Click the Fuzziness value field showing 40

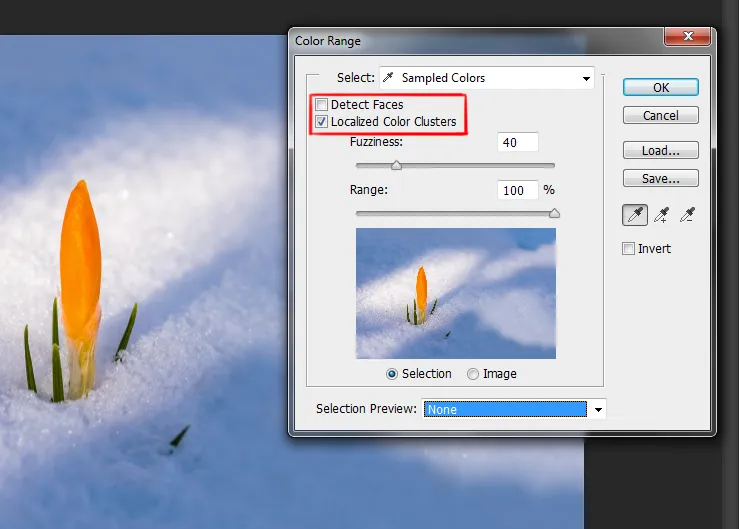click(x=517, y=142)
